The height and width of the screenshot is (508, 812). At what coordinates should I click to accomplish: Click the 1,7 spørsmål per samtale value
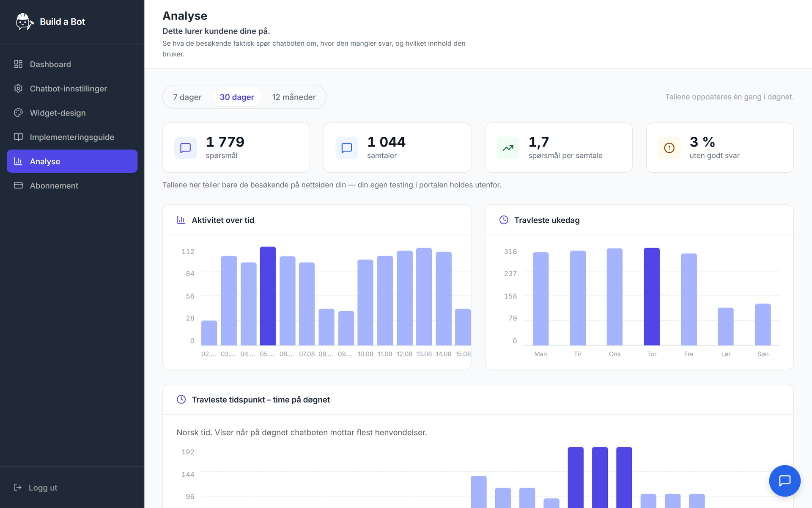pos(539,142)
